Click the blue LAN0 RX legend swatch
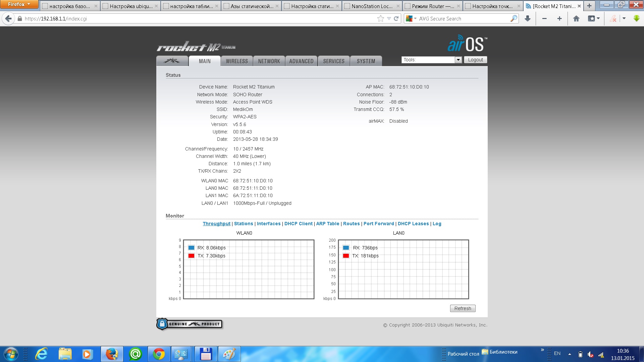 346,248
